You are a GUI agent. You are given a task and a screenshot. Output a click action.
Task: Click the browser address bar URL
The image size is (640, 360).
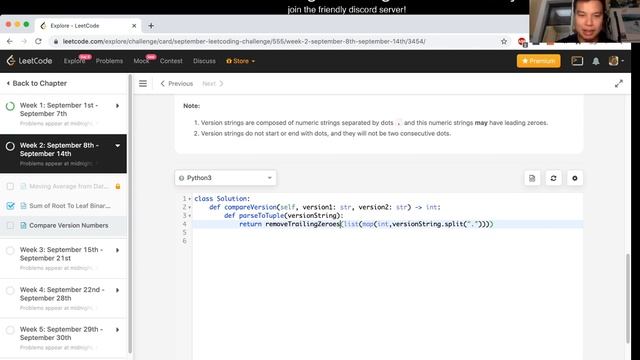click(x=244, y=41)
